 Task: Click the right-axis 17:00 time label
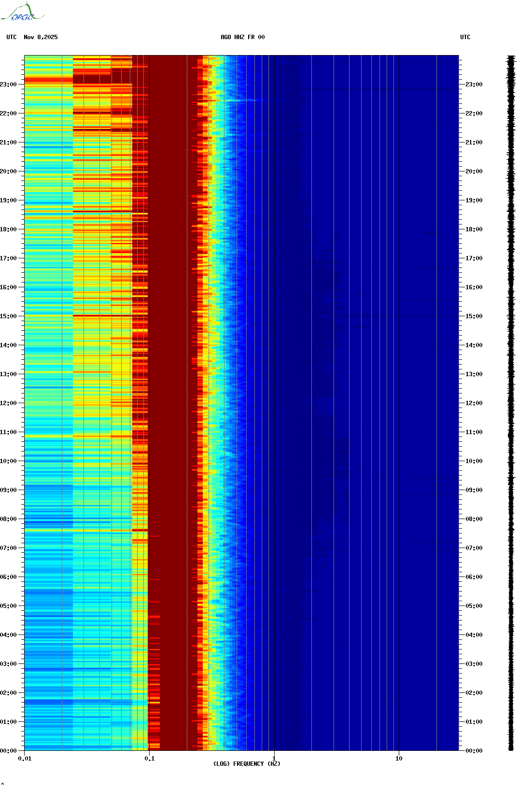[x=474, y=258]
